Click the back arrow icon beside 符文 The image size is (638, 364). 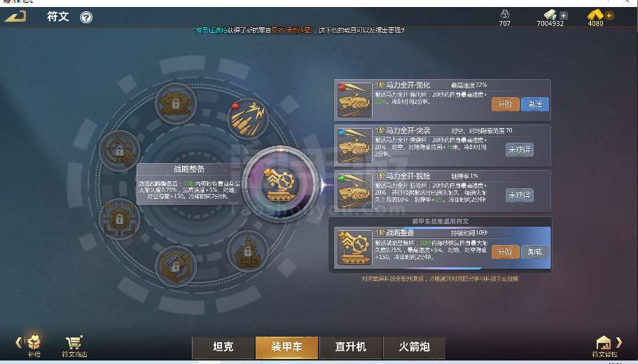[x=15, y=17]
